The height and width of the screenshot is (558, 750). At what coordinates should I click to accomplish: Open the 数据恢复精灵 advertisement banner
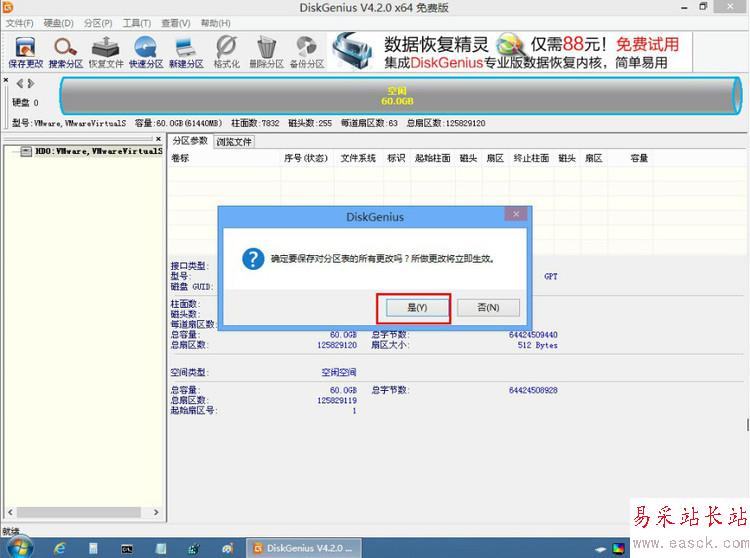(509, 52)
